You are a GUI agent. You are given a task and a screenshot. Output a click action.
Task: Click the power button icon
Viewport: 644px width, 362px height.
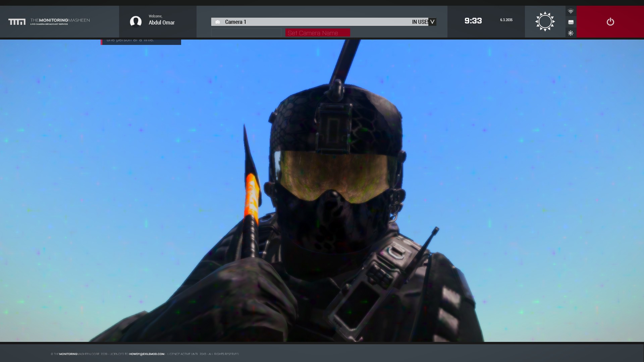coord(610,22)
